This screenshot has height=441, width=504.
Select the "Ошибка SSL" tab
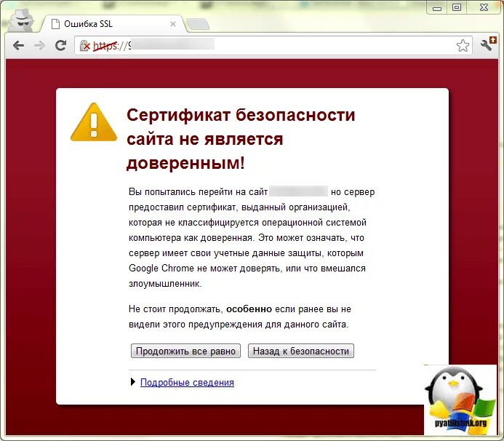click(x=113, y=24)
